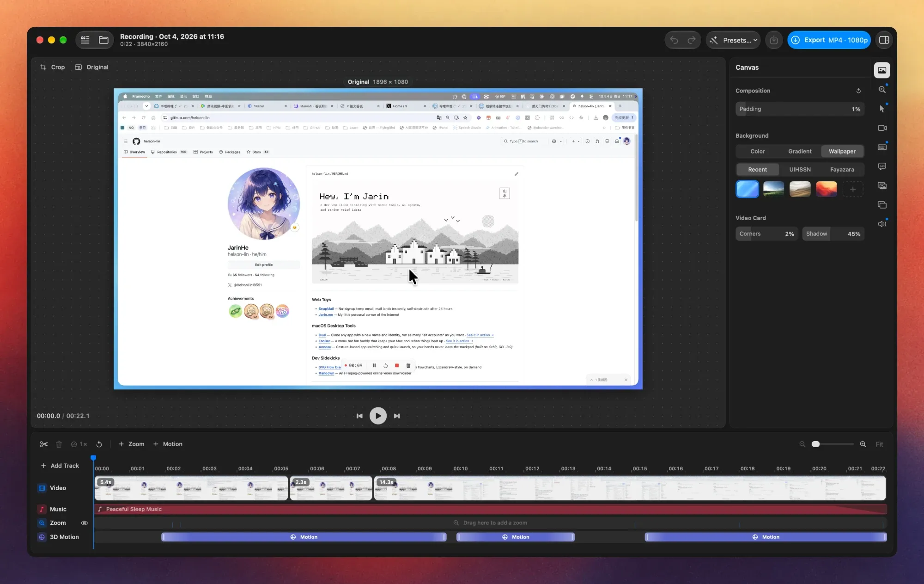
Task: Reset clip with the timeline revert icon
Action: 99,444
